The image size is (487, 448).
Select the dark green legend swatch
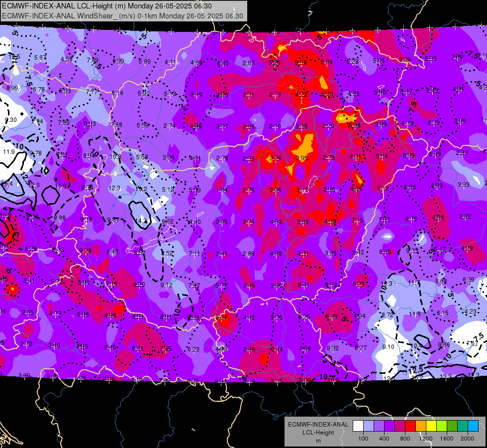[x=452, y=426]
